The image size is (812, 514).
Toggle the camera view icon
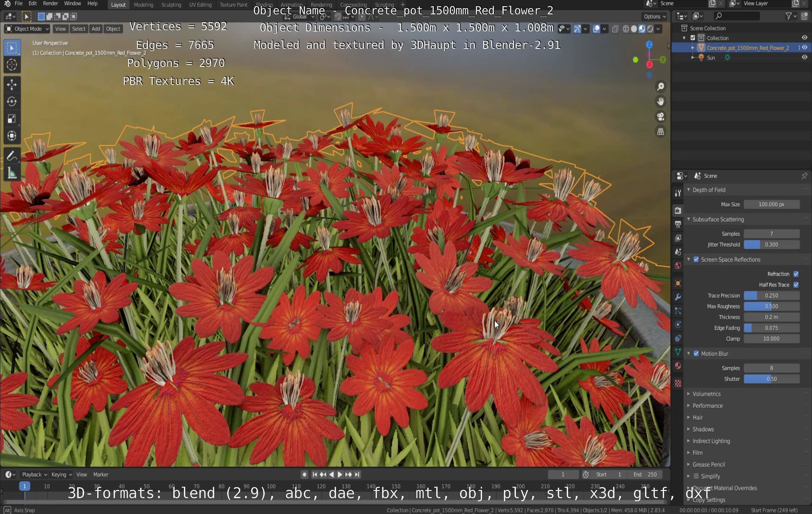coord(661,117)
